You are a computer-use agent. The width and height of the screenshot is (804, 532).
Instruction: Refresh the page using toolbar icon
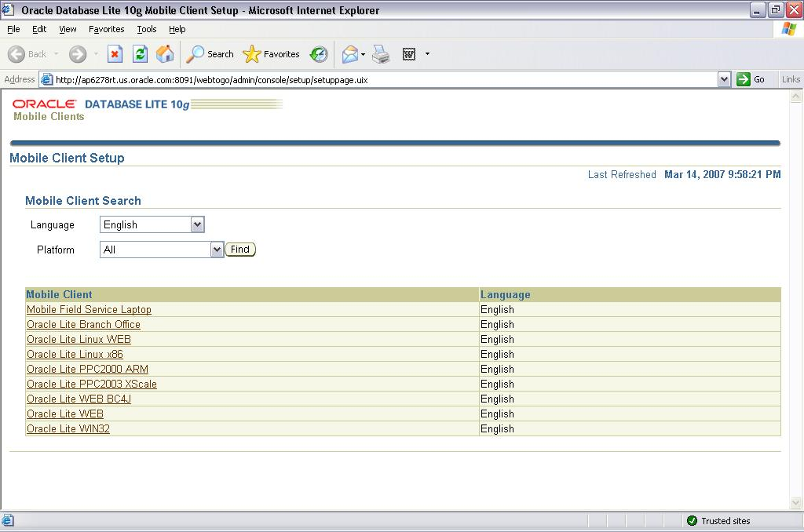140,54
